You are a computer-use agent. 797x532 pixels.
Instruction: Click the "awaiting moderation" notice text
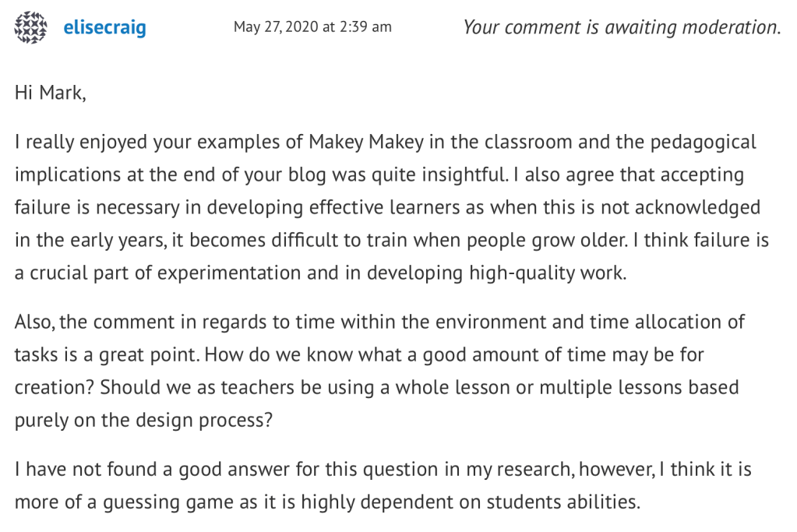pyautogui.click(x=622, y=27)
